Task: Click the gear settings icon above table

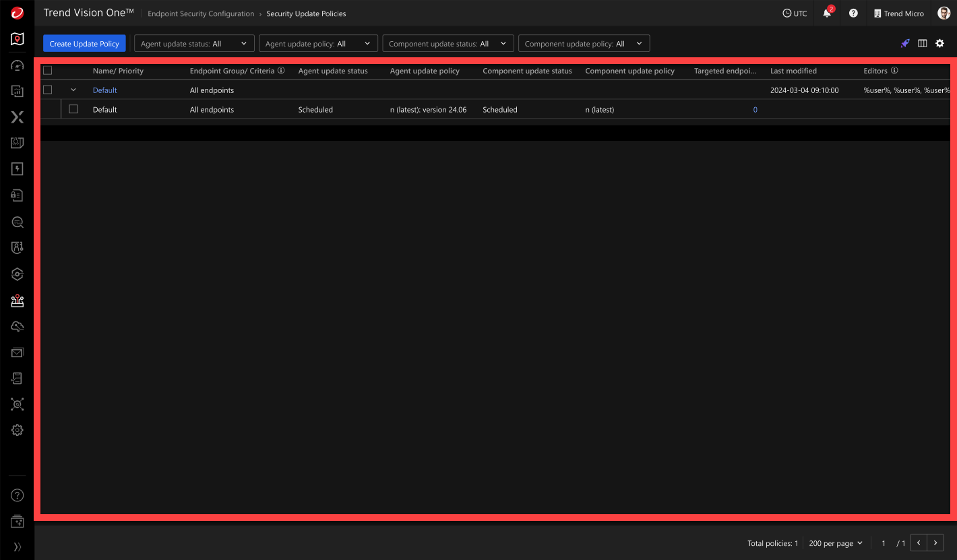Action: tap(939, 43)
